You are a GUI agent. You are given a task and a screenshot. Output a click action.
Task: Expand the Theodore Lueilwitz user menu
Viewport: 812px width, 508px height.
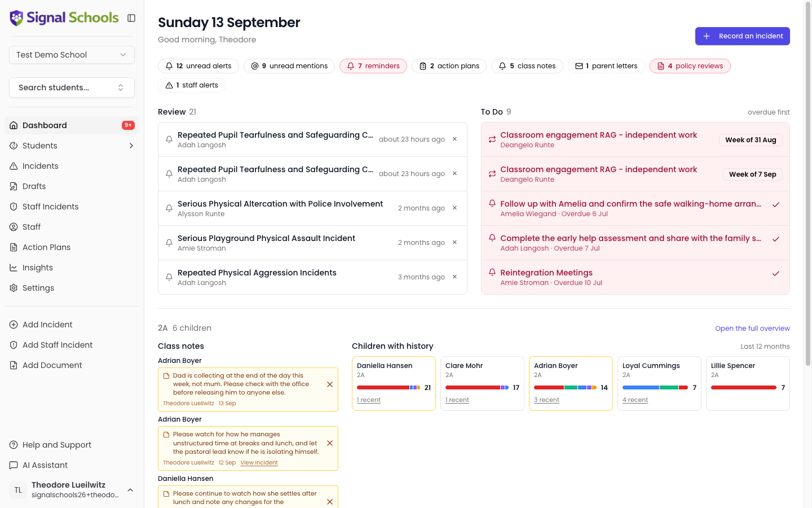click(72, 489)
